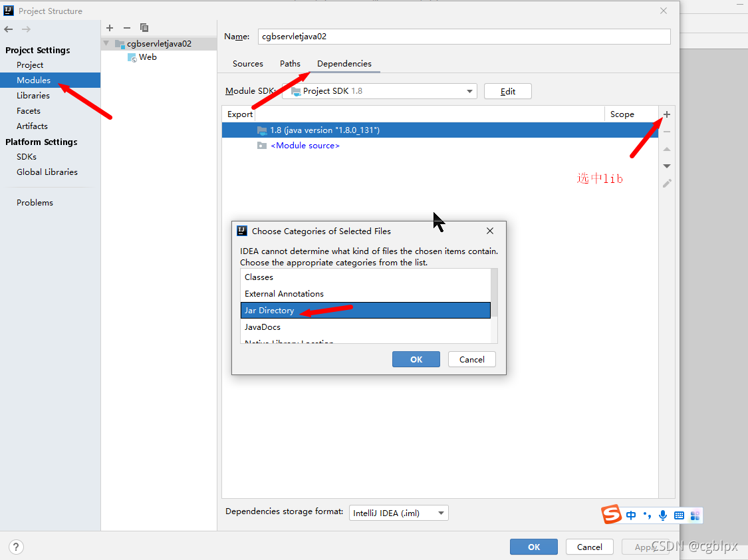Screen dimensions: 748x560
Task: Select Jar Directory category
Action: (x=366, y=310)
